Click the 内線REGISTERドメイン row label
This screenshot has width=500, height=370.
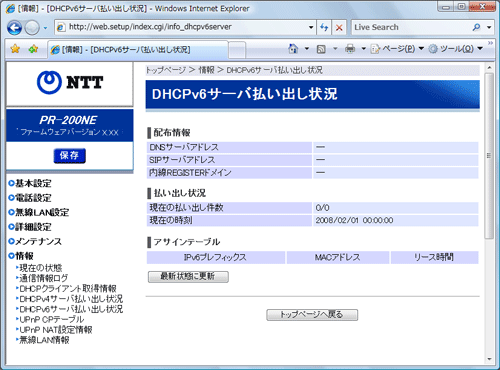[x=190, y=173]
